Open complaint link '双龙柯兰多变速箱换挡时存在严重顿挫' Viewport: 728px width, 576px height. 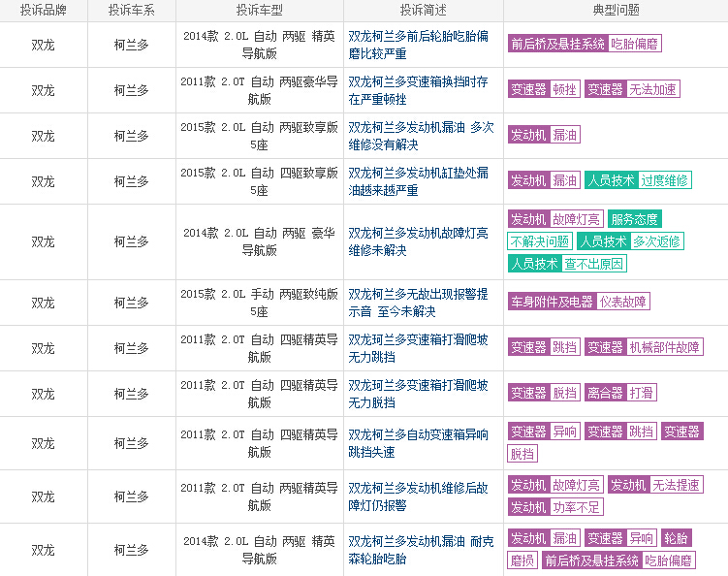pos(418,90)
